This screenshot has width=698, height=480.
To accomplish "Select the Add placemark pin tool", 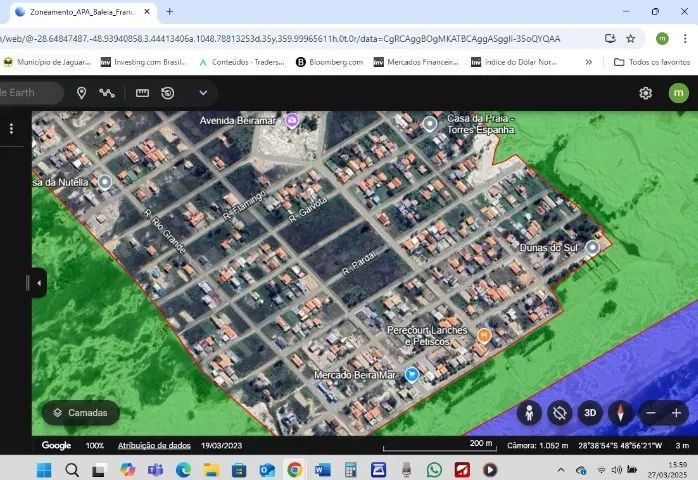I will click(x=81, y=93).
